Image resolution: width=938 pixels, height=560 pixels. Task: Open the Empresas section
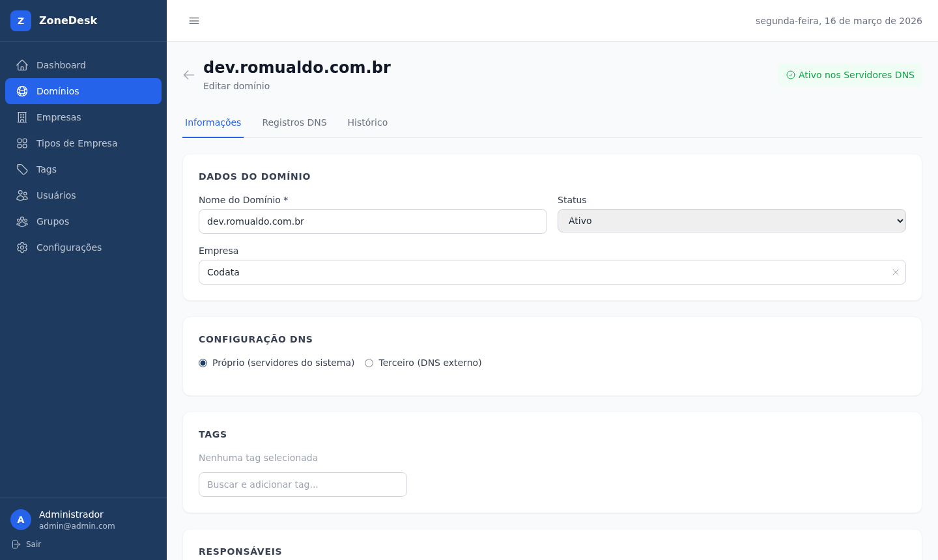click(x=59, y=117)
